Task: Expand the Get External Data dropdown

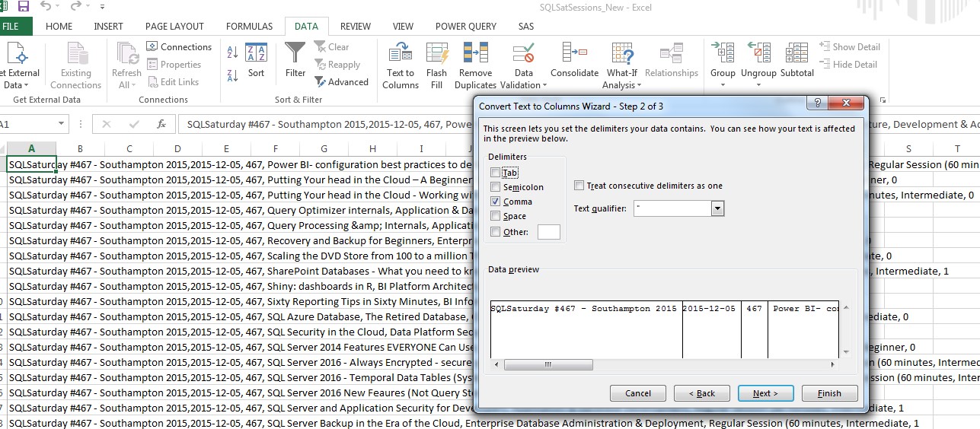Action: coord(27,85)
